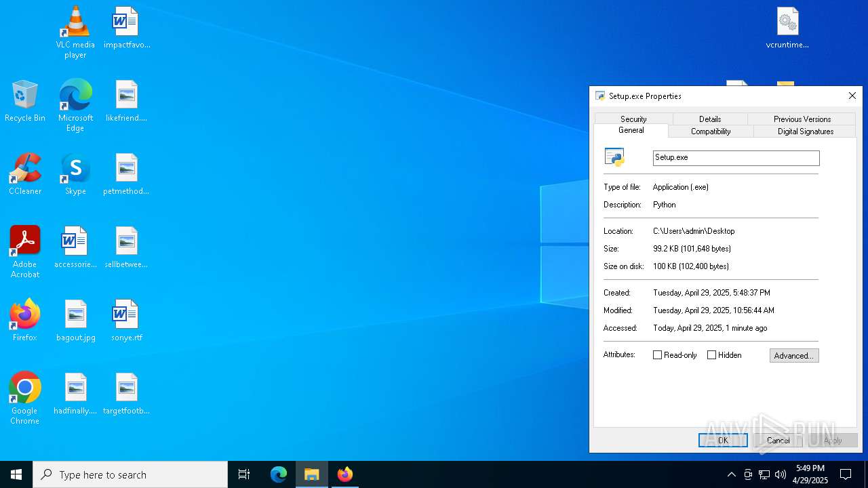
Task: Launch Firefox from desktop shortcut
Action: tap(25, 320)
